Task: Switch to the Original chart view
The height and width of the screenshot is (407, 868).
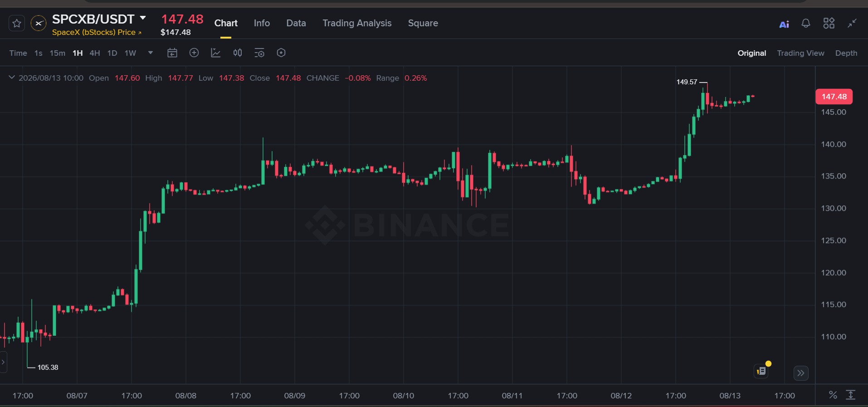Action: (x=752, y=53)
